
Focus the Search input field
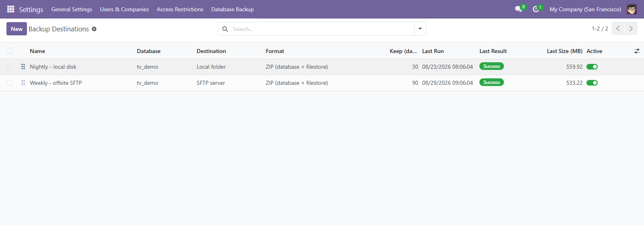click(x=322, y=29)
